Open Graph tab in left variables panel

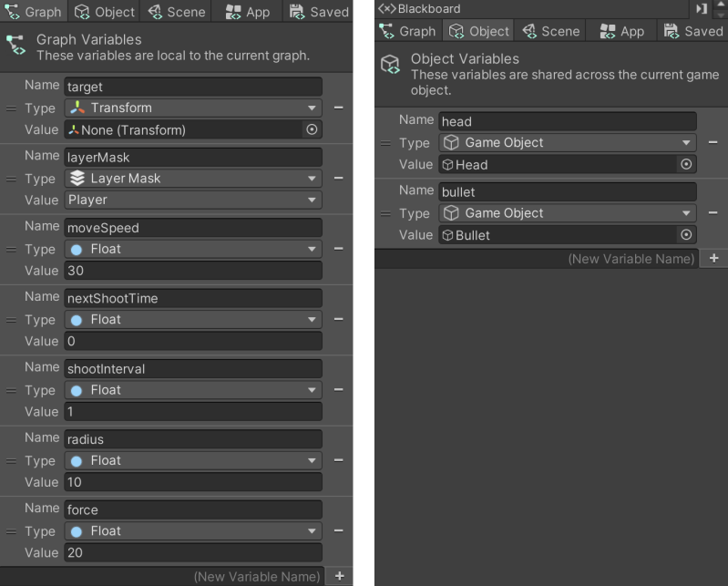pyautogui.click(x=34, y=11)
